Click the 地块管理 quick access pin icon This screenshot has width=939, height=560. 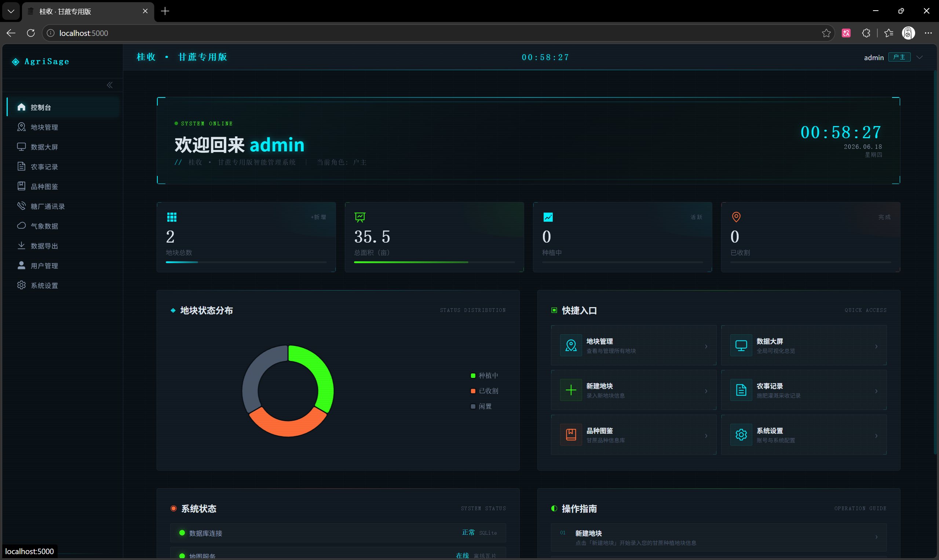click(x=571, y=345)
